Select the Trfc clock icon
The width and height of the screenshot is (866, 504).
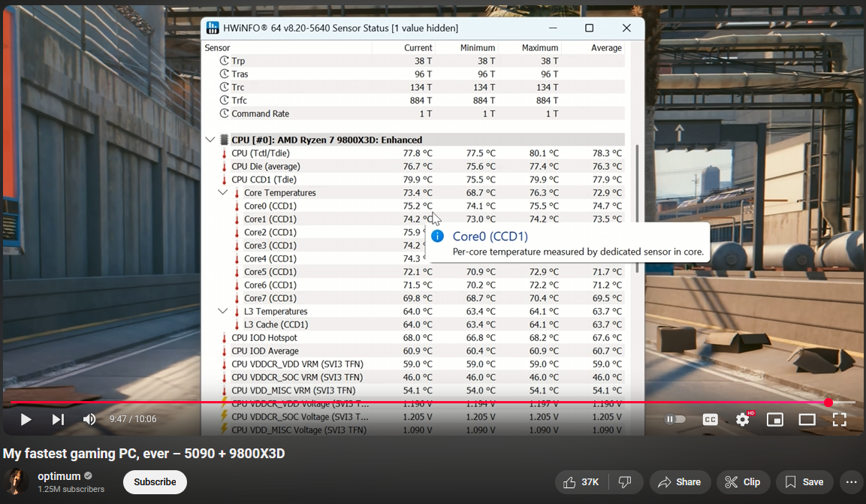[225, 101]
